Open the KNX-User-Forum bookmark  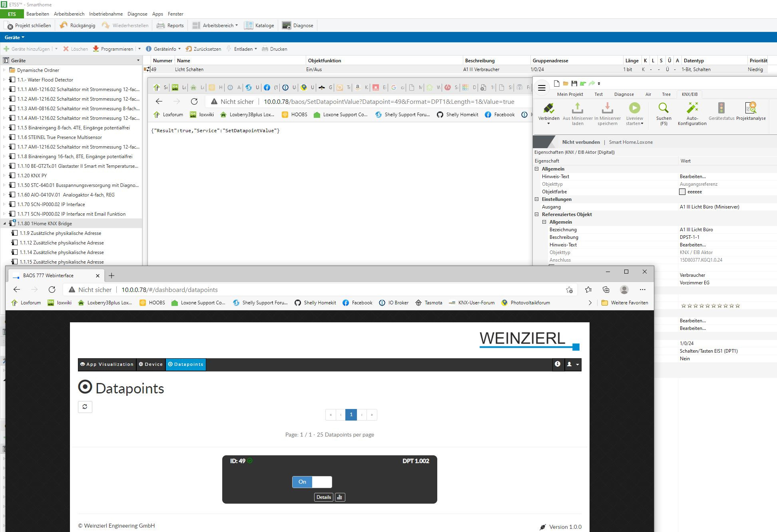tap(472, 303)
